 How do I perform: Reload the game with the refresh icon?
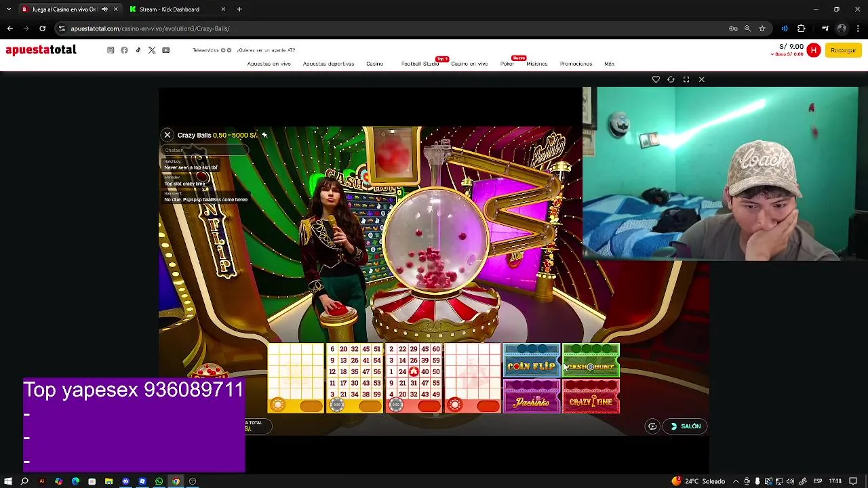click(x=671, y=79)
